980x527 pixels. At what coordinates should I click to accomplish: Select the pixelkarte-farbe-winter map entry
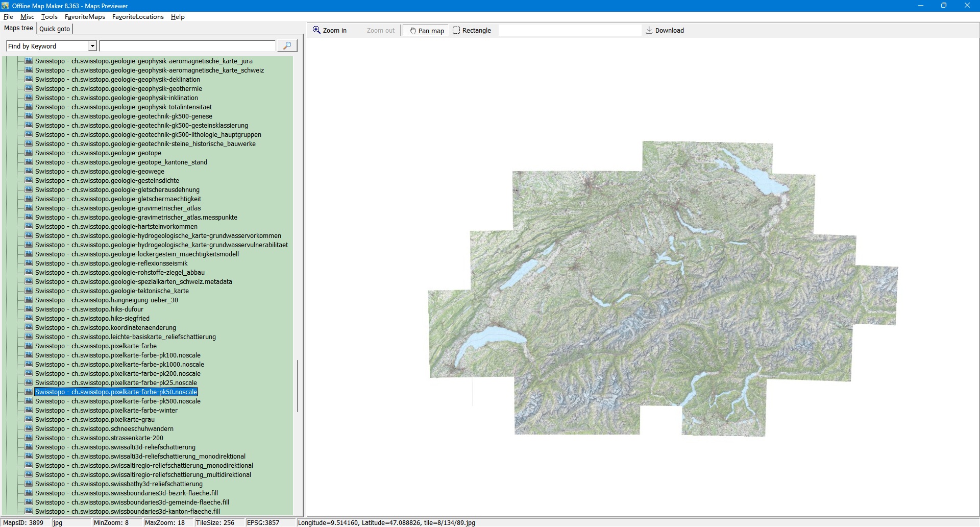106,411
